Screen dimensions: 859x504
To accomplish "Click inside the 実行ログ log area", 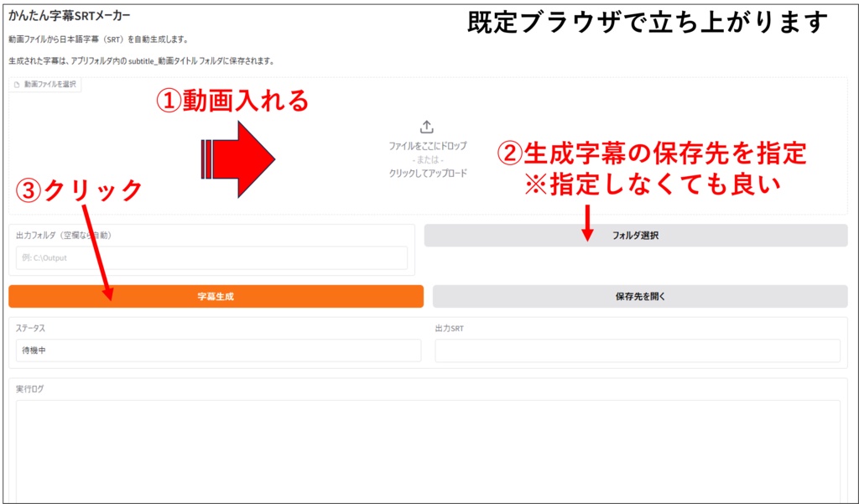I will tap(428, 444).
